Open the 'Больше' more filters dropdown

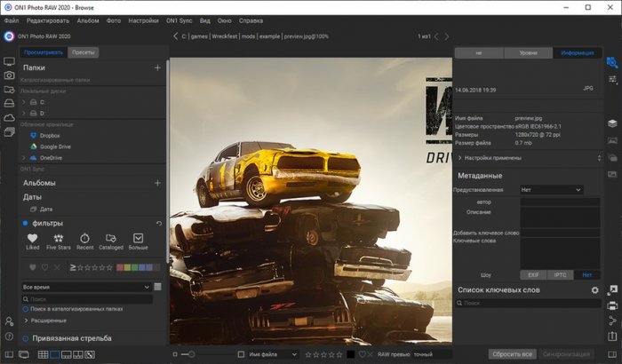tap(138, 241)
